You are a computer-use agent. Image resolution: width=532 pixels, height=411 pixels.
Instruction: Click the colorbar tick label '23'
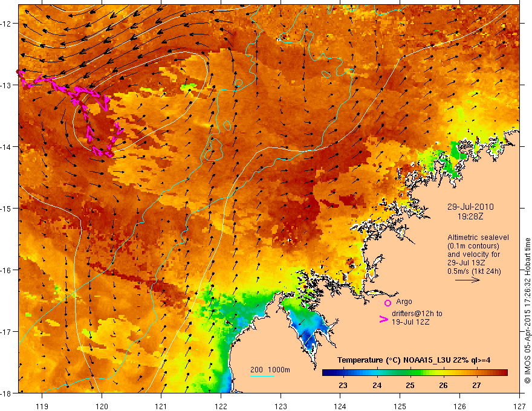[x=343, y=385]
